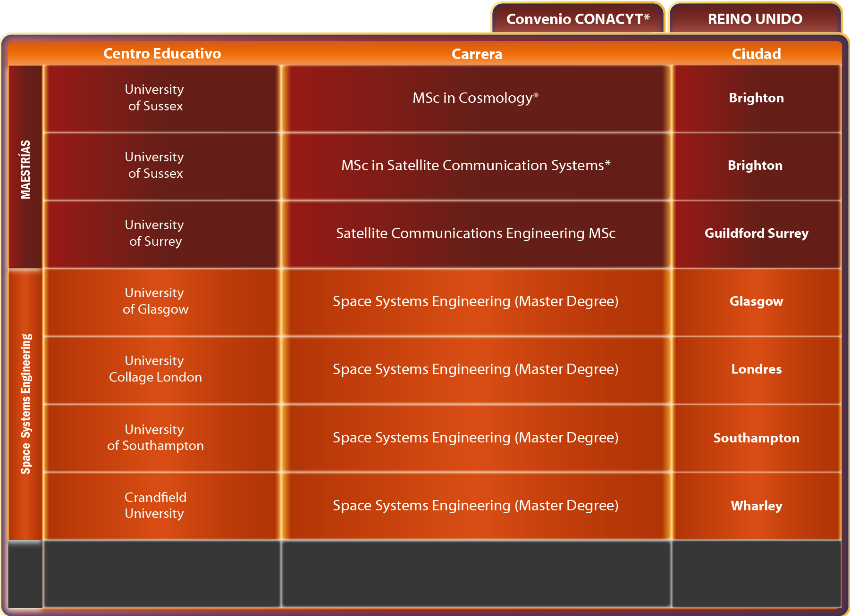This screenshot has width=850, height=616.
Task: Click the Centro Educativo column header
Action: click(x=162, y=53)
